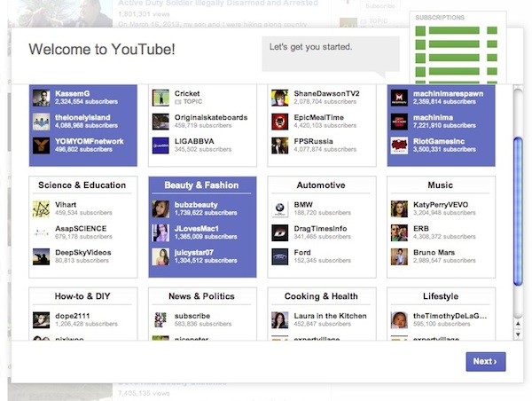Toggle the Science & Education category card
This screenshot has width=532, height=401.
[x=82, y=185]
